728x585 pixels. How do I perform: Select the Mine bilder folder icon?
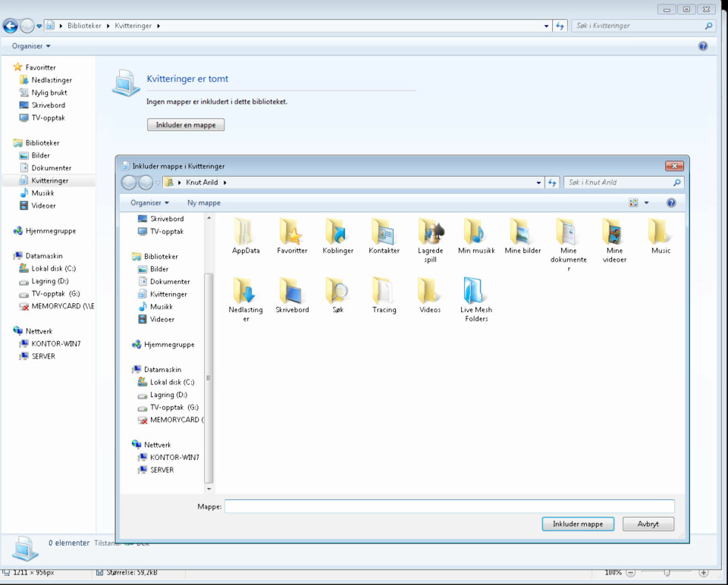(x=522, y=231)
